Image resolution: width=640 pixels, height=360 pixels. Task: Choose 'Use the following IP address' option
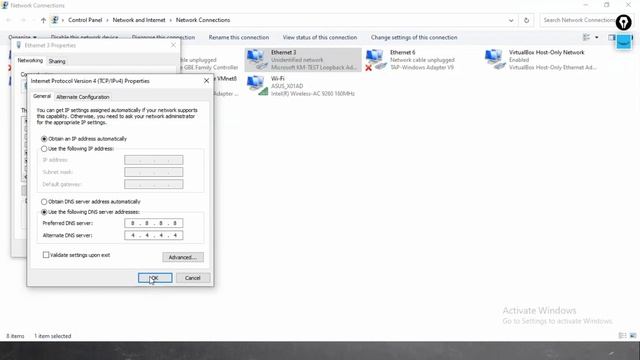44,149
